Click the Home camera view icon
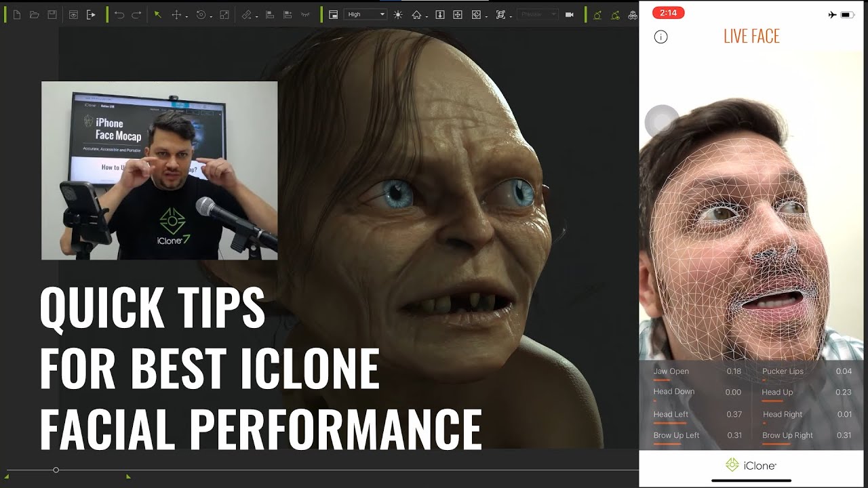The image size is (868, 488). (x=416, y=14)
